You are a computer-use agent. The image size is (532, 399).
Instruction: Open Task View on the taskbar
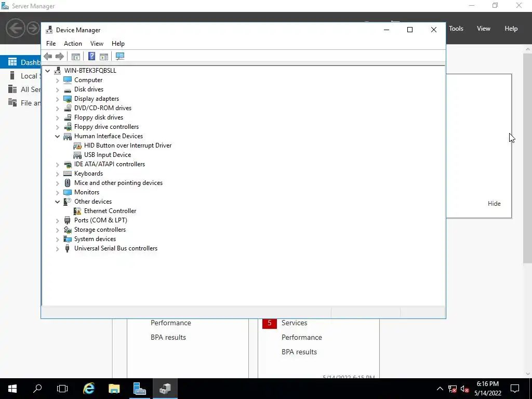(62, 389)
